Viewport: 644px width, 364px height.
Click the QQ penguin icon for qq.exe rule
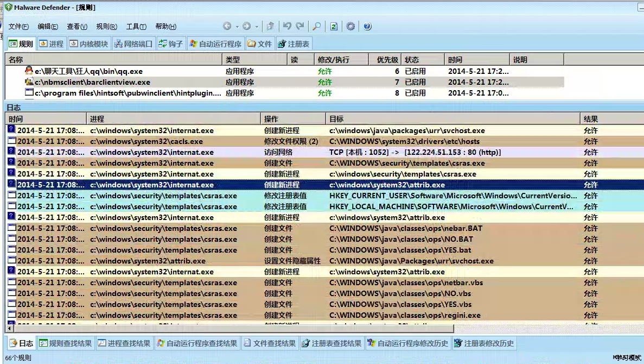[x=29, y=71]
